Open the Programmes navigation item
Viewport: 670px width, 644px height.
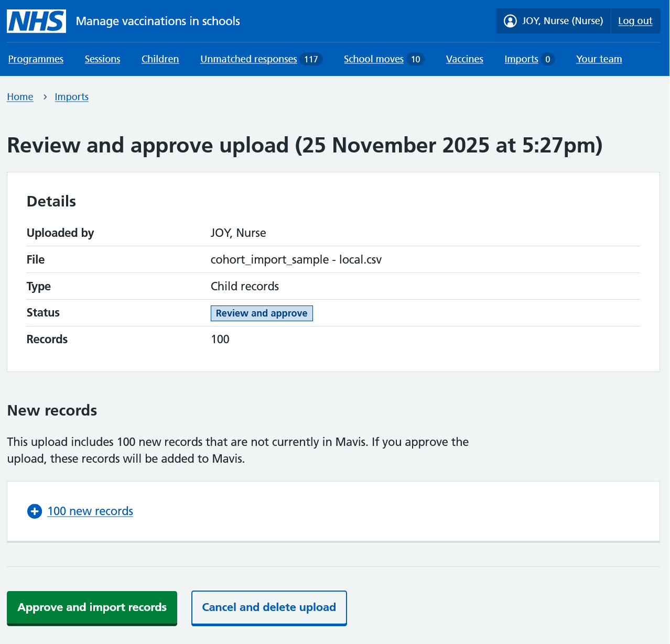35,59
